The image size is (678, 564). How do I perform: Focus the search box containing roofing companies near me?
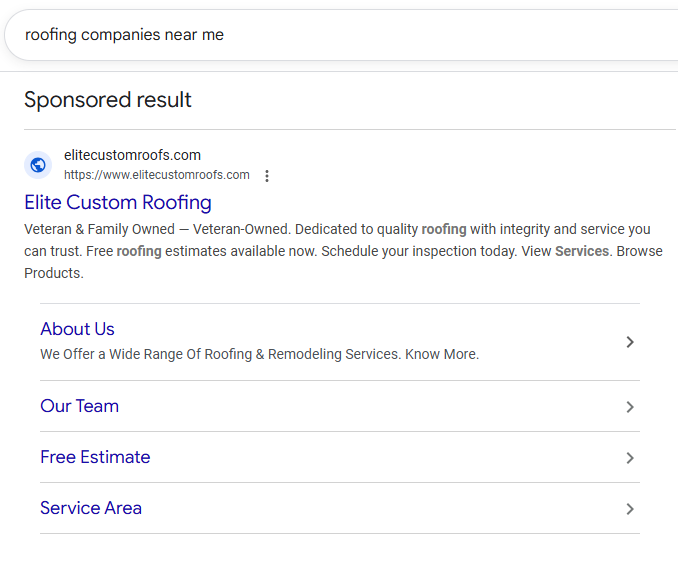point(300,35)
